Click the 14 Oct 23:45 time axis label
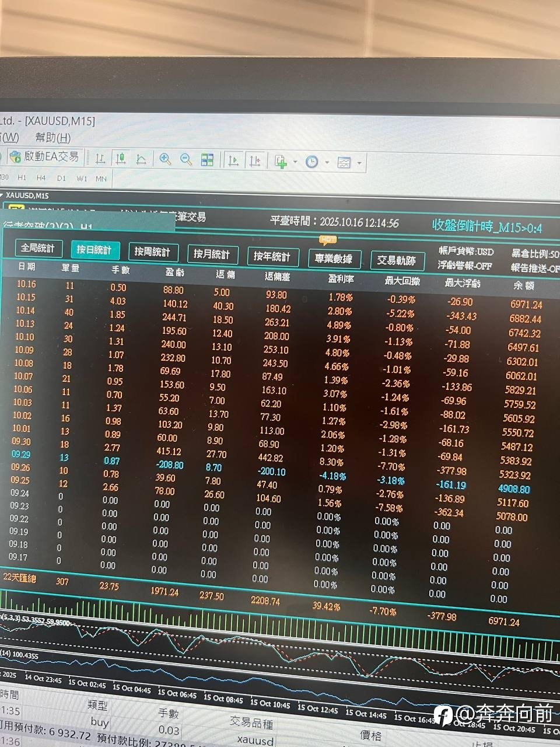 43,679
